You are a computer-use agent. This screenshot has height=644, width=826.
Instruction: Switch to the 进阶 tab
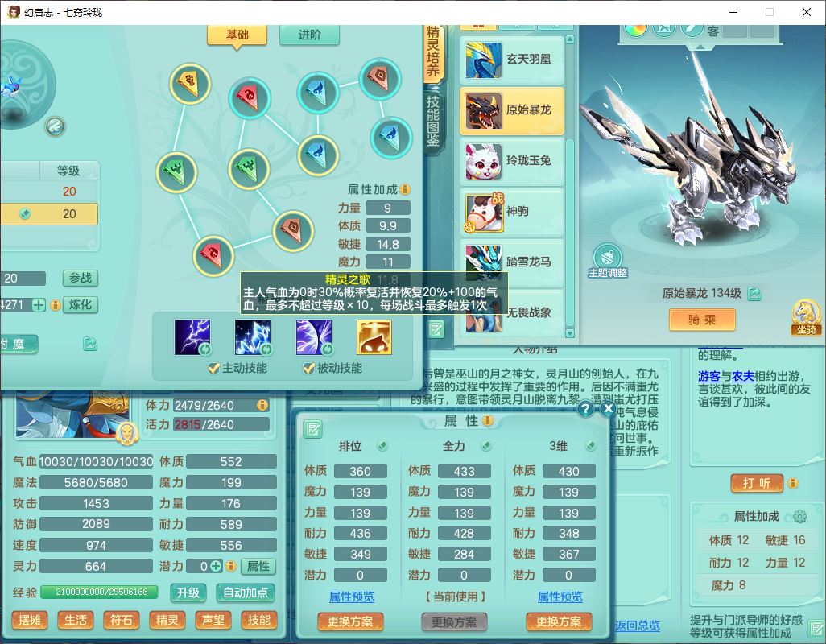pos(309,35)
